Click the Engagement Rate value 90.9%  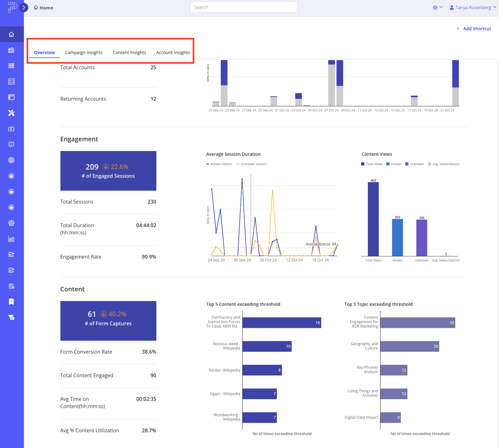149,257
